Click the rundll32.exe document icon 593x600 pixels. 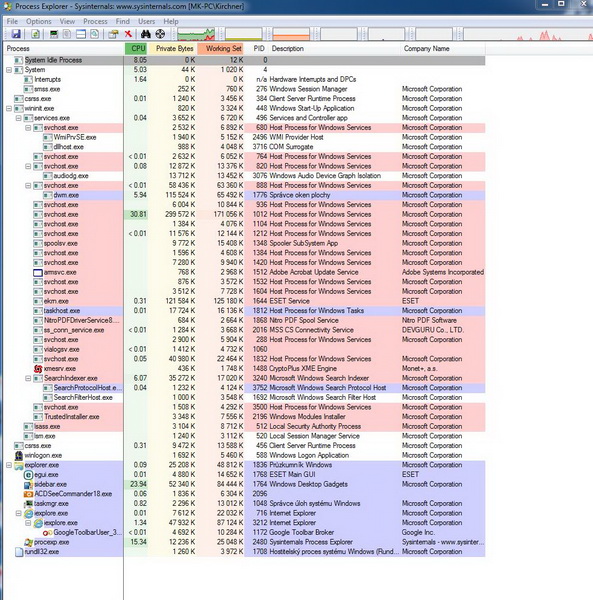click(19, 552)
